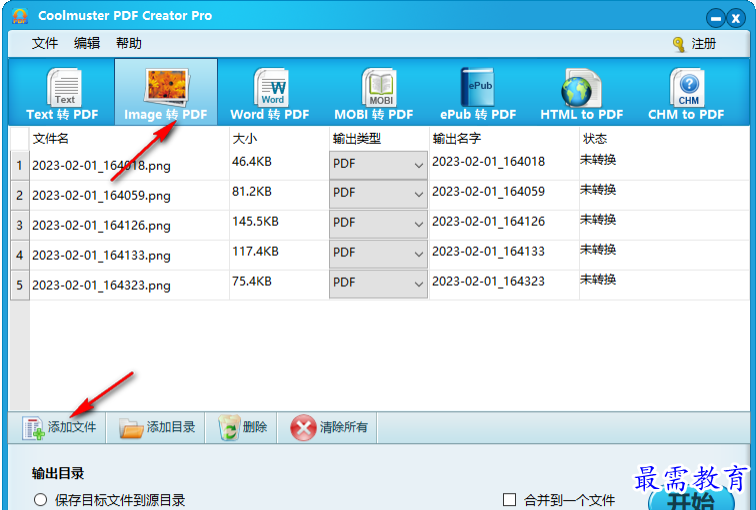Click the 添加文件 add file button
756x510 pixels.
pyautogui.click(x=59, y=428)
